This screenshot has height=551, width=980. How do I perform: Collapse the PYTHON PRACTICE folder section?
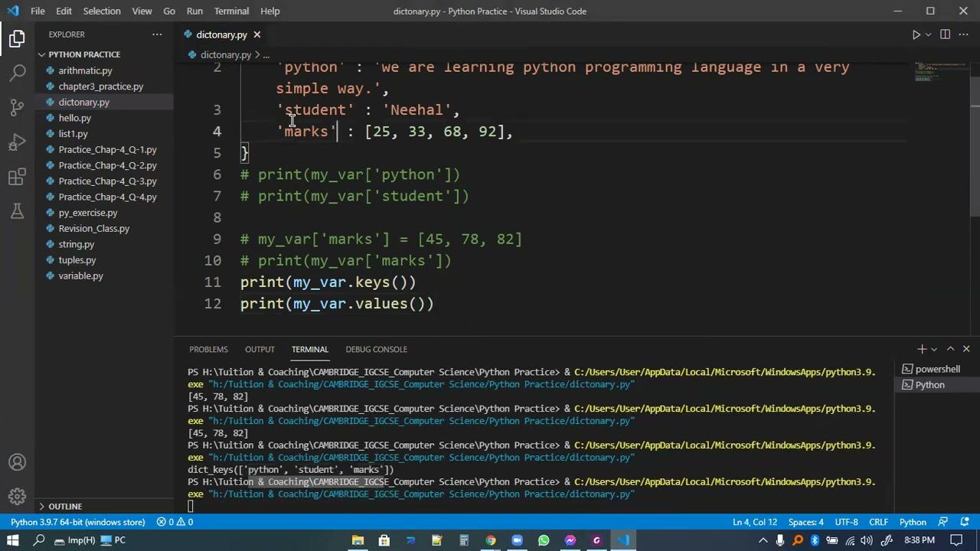[84, 54]
